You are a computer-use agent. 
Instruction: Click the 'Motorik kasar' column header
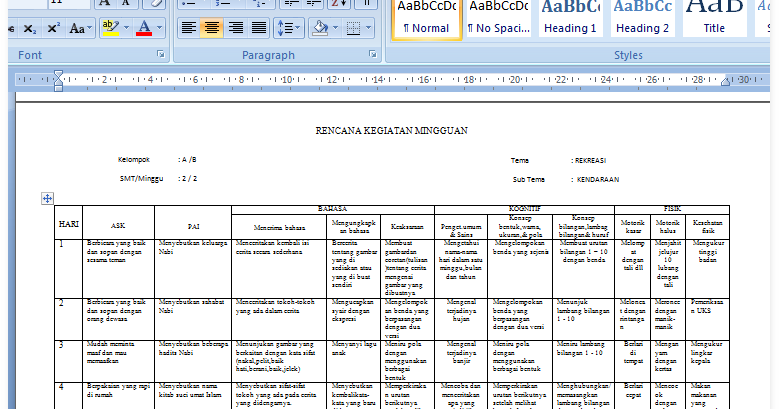[x=632, y=227]
